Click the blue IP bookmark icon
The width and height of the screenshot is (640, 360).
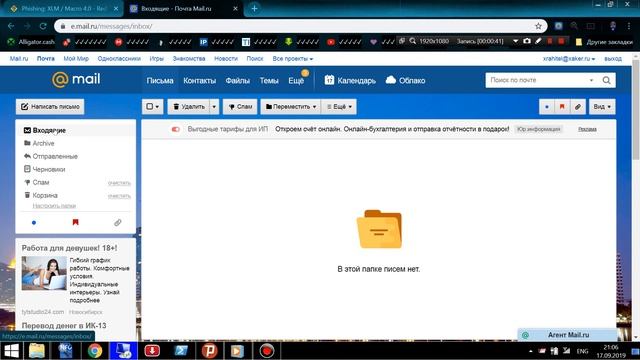click(203, 42)
